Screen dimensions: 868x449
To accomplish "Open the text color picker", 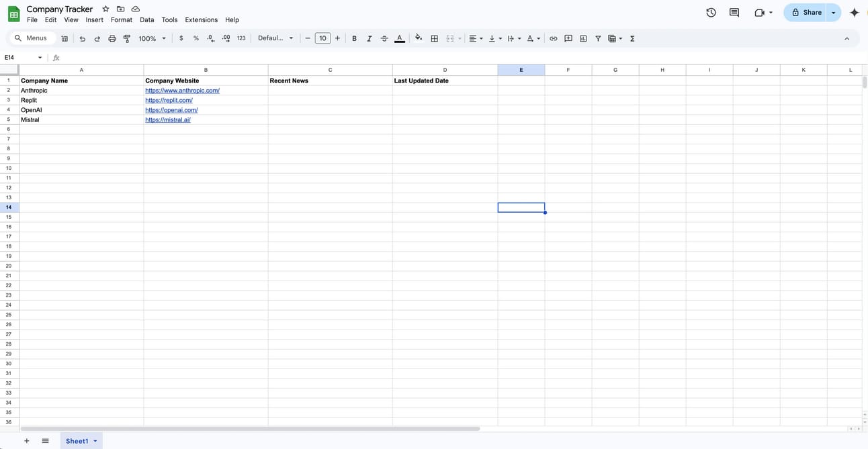I will (x=400, y=38).
